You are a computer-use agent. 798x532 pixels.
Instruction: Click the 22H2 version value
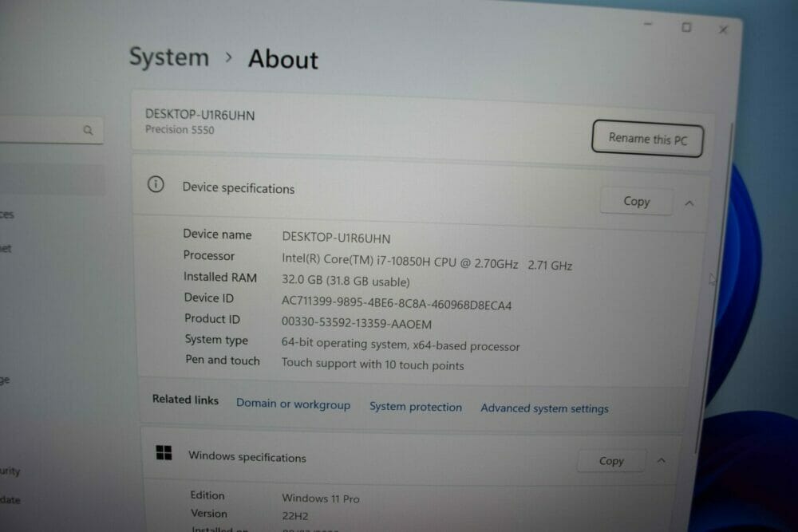coord(295,516)
